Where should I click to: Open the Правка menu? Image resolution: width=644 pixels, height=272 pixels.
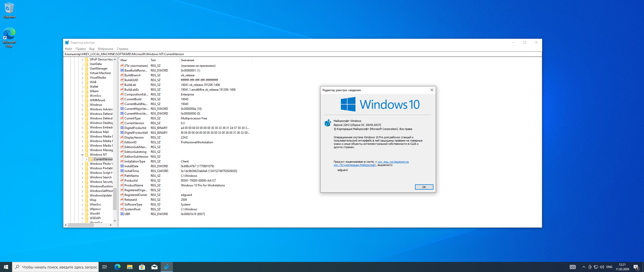pyautogui.click(x=80, y=49)
